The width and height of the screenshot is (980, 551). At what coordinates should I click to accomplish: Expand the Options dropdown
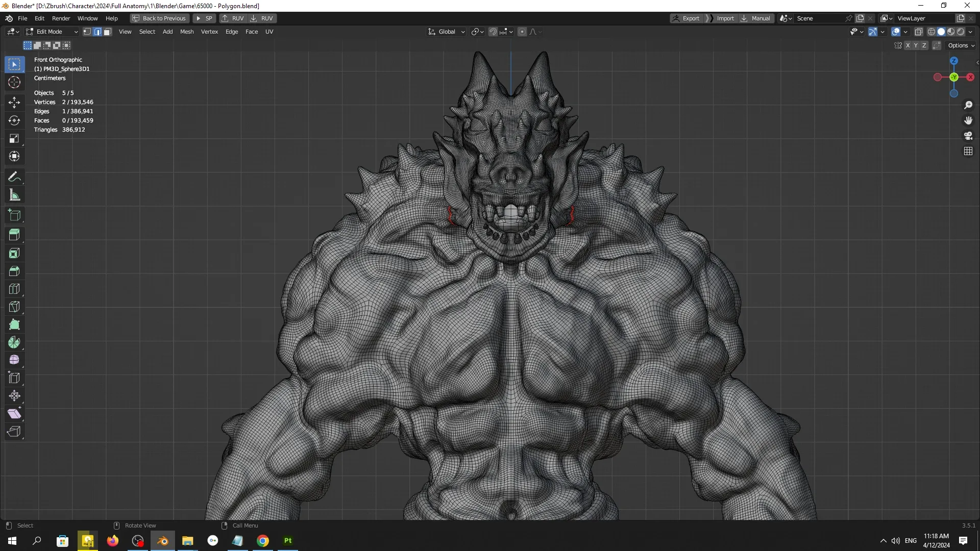(961, 45)
